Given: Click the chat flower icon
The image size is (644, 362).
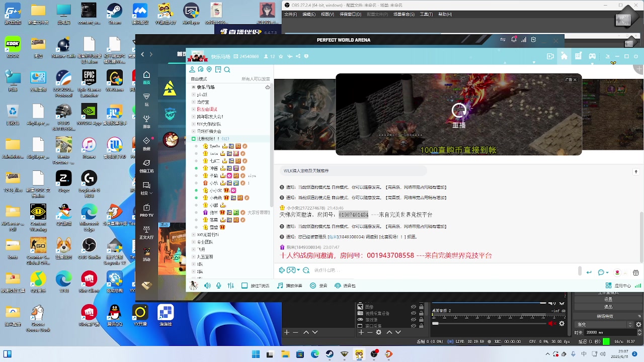Looking at the screenshot, I should coord(617,273).
